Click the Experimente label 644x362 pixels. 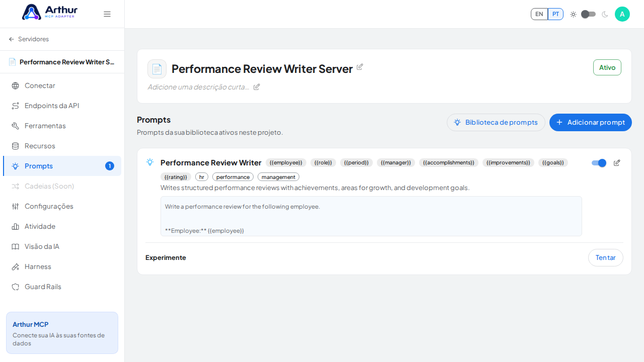pos(166,257)
